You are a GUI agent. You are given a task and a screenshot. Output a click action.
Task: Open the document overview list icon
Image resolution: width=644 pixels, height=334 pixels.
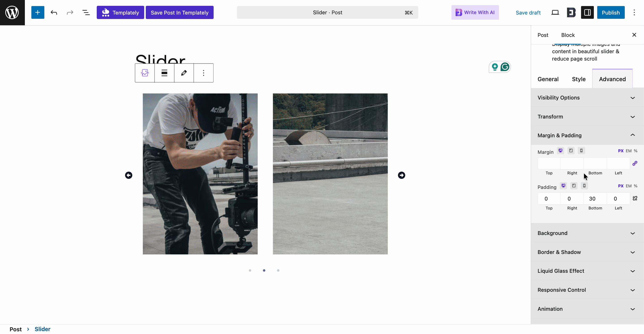point(86,13)
